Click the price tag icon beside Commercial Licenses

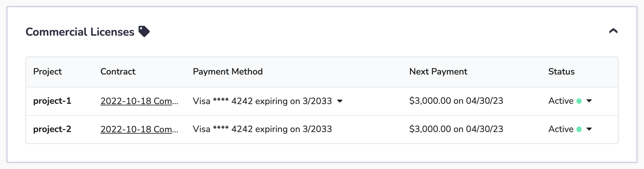click(x=144, y=31)
